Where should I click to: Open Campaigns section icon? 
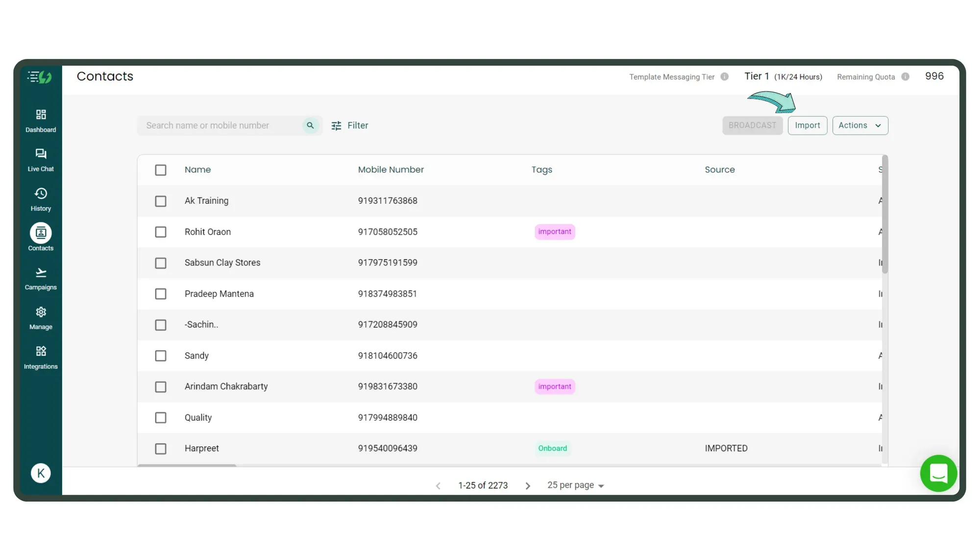(x=41, y=273)
